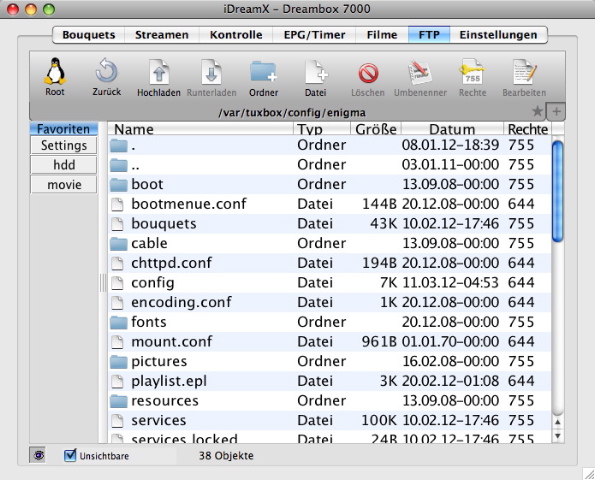The width and height of the screenshot is (595, 480).
Task: Click the date 11.03.12-04:53
Action: (450, 283)
